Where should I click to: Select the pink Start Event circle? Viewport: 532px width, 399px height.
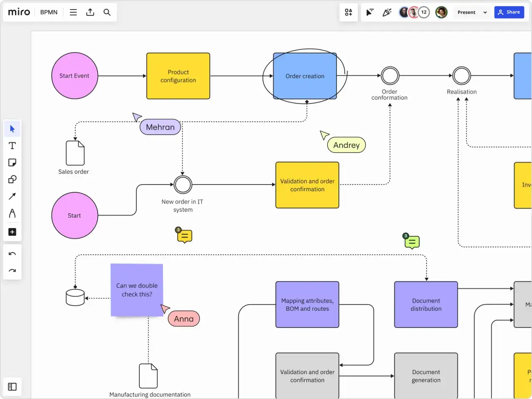click(x=75, y=76)
